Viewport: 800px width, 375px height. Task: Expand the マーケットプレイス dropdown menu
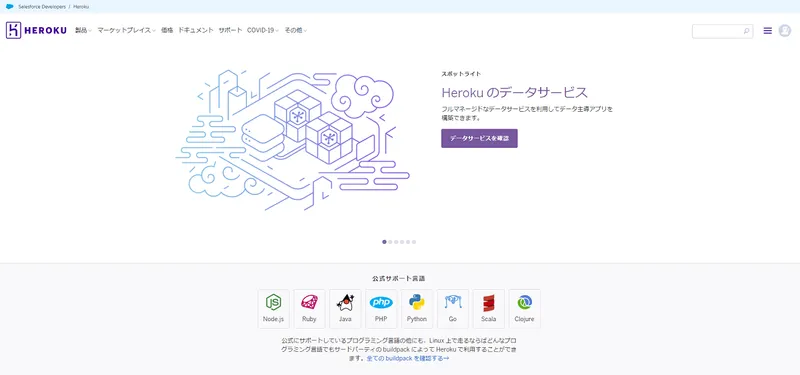127,30
